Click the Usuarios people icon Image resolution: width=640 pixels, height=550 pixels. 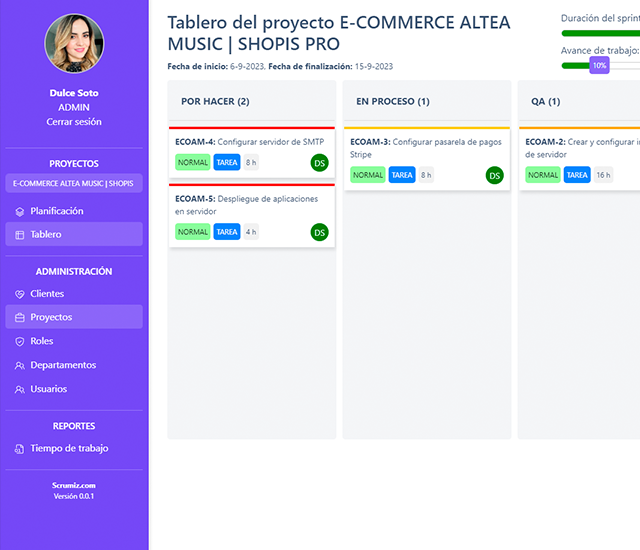point(20,390)
